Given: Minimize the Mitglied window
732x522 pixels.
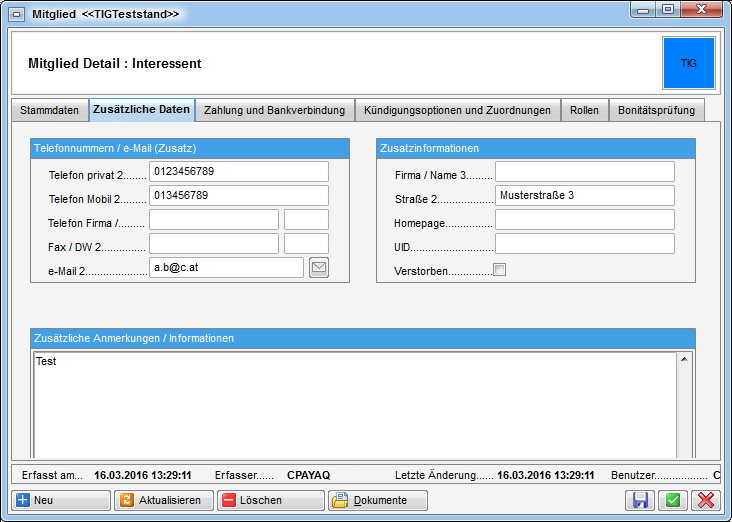Looking at the screenshot, I should [x=643, y=10].
